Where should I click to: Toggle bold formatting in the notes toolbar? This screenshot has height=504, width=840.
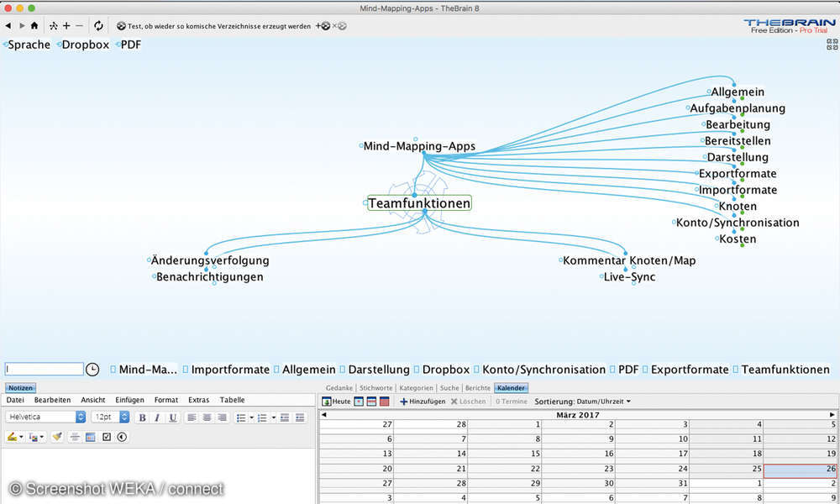[x=142, y=417]
